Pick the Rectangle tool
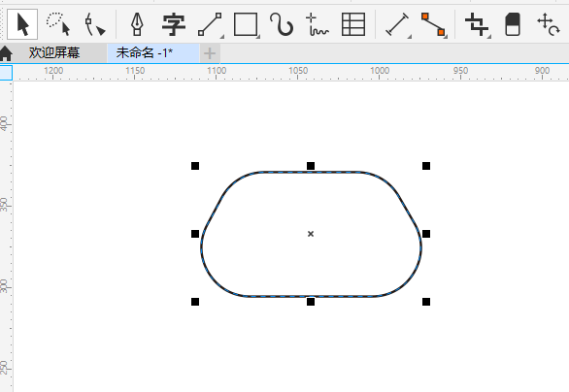The height and width of the screenshot is (392, 569). [247, 24]
